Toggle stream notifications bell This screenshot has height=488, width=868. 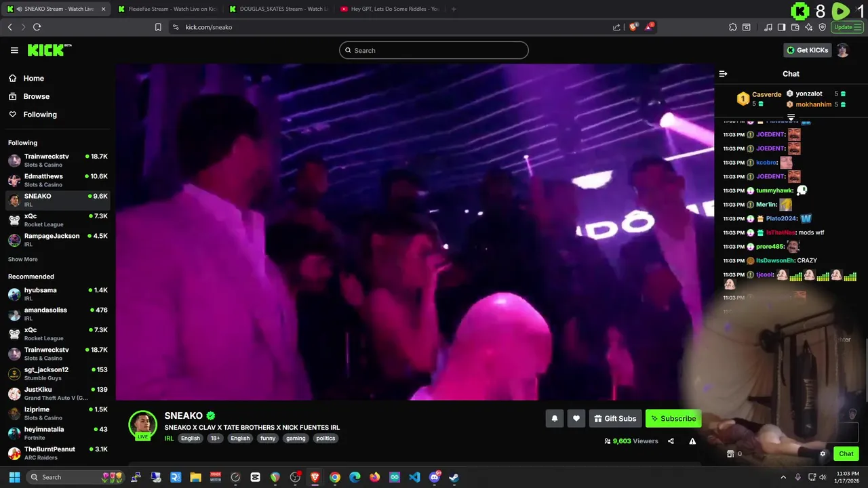click(554, 419)
